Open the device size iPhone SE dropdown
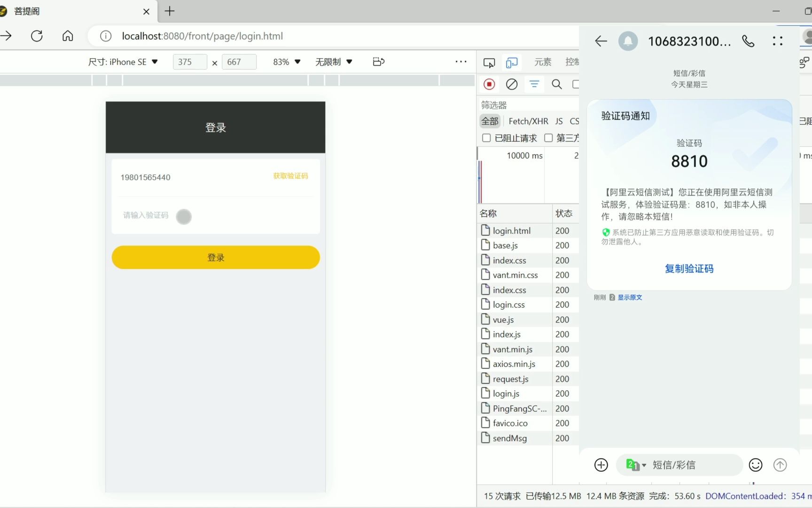 click(x=123, y=62)
